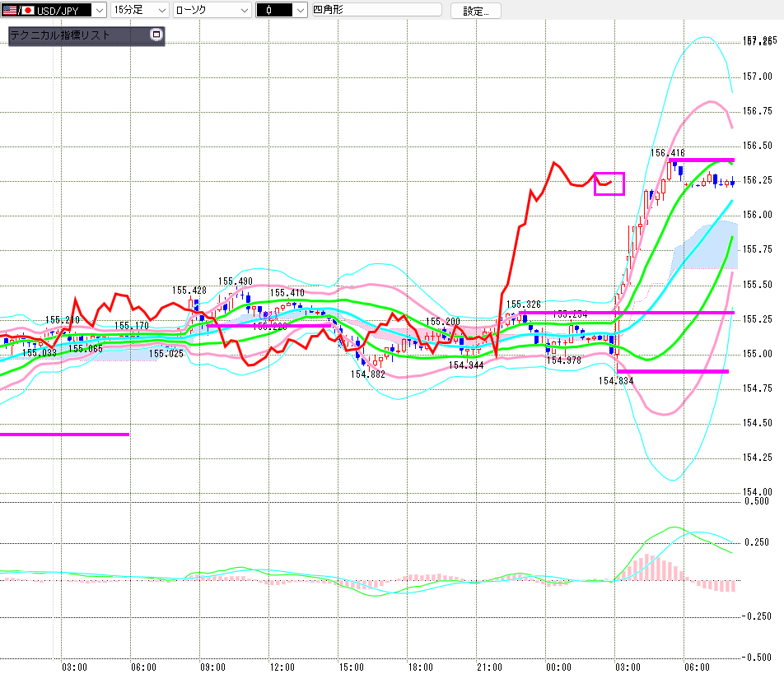The image size is (784, 674).
Task: Click the 155.490 price label
Action: [236, 281]
